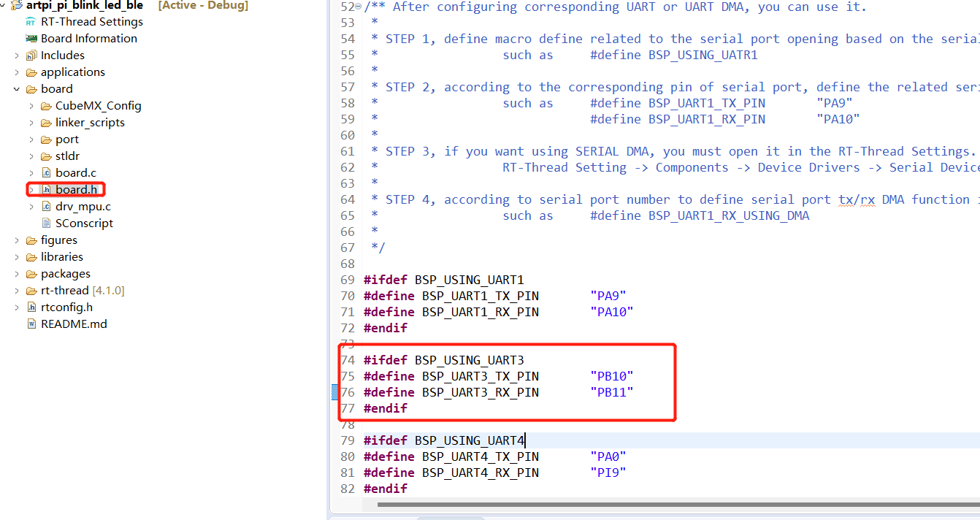Select the CubeMX_Config folder
The image size is (980, 520).
[x=96, y=105]
